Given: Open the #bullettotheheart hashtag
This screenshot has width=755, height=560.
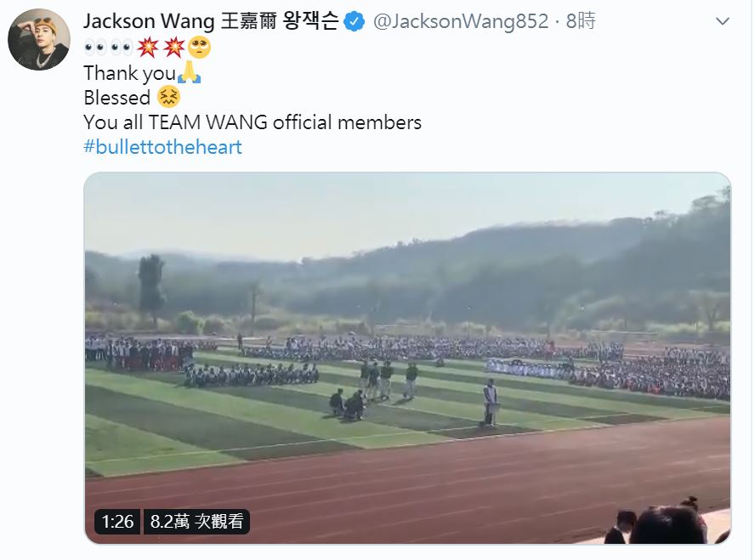Looking at the screenshot, I should click(162, 147).
